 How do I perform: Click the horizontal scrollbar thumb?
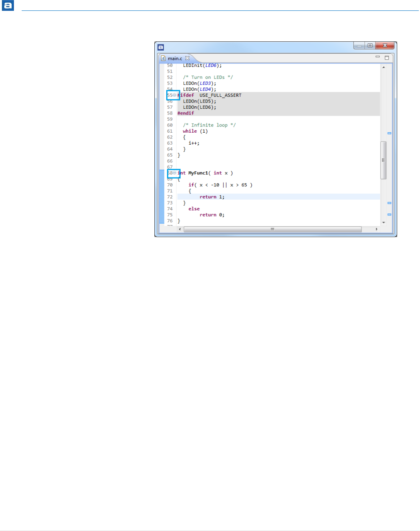[x=273, y=229]
